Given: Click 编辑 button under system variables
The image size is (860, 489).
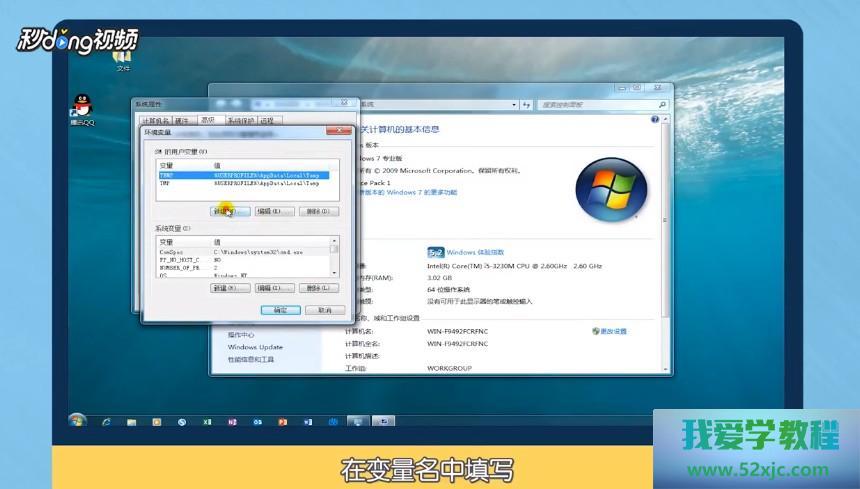Looking at the screenshot, I should tap(274, 288).
